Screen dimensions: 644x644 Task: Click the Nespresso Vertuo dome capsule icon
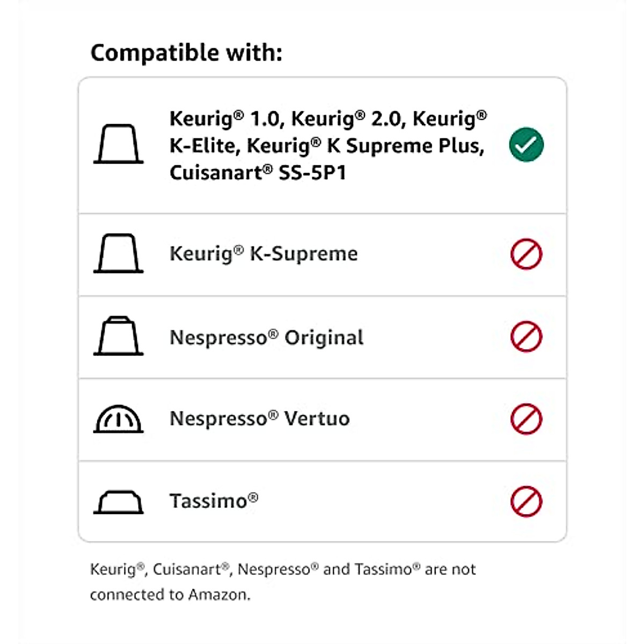click(x=119, y=419)
